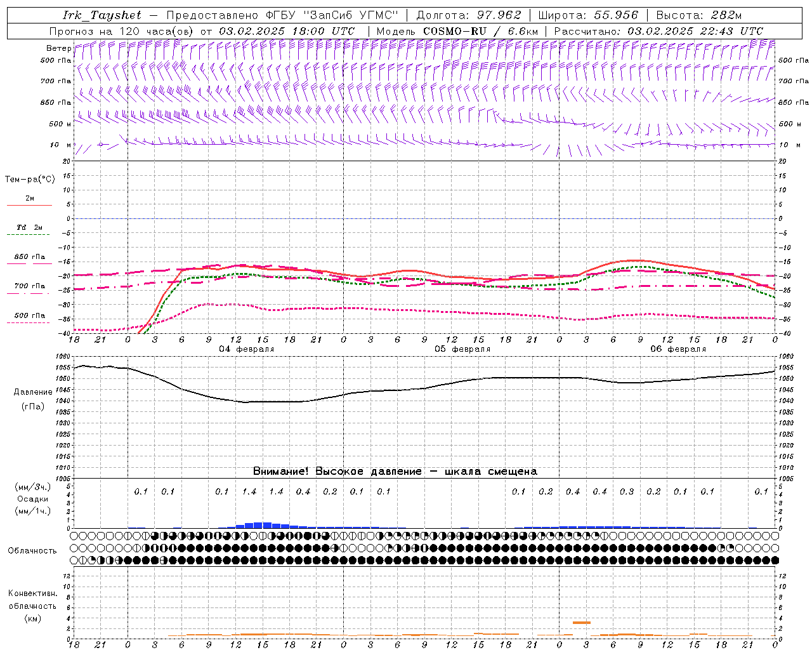Select the "Тем-ра(°C)" temperature label
Viewport: 812px width, 650px height.
click(30, 180)
